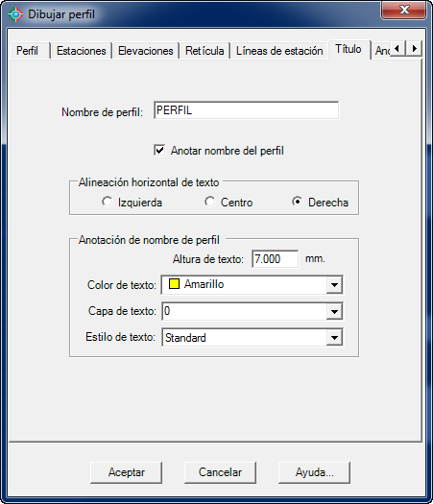Viewport: 433px width, 504px height.
Task: Click the Nombre de perfil text field
Action: (246, 110)
